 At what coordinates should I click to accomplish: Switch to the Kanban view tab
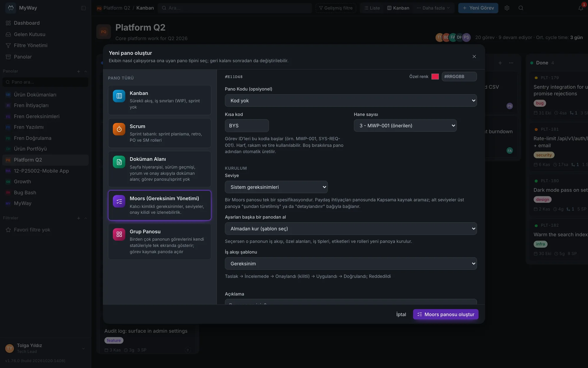click(x=398, y=8)
